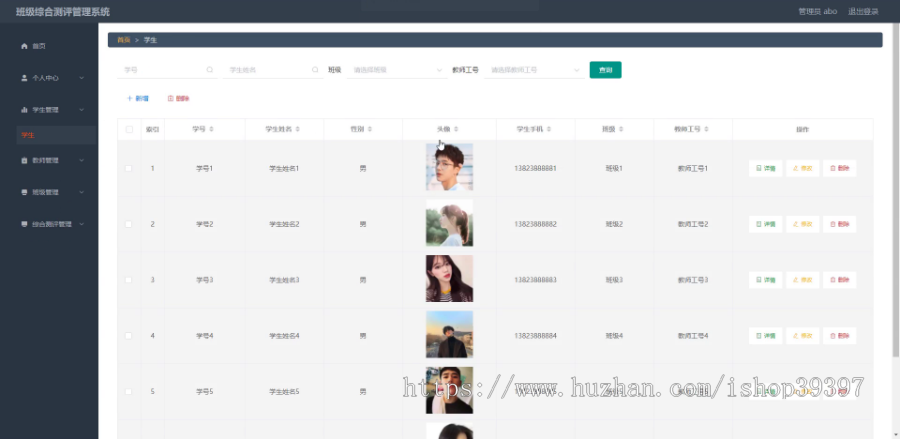Select the 学生 submenu item
The width and height of the screenshot is (900, 439).
click(56, 135)
